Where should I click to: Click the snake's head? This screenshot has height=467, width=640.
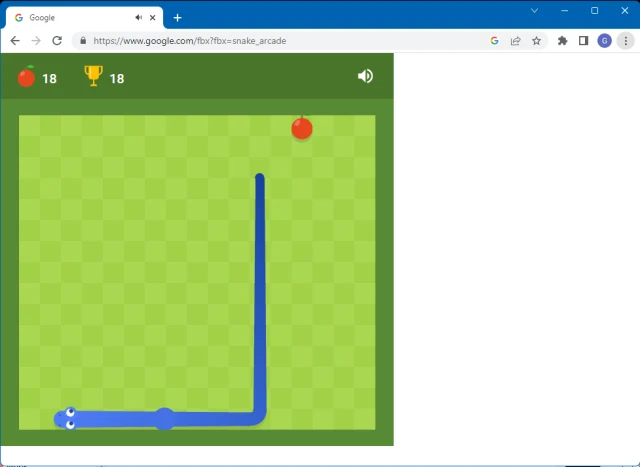point(66,418)
